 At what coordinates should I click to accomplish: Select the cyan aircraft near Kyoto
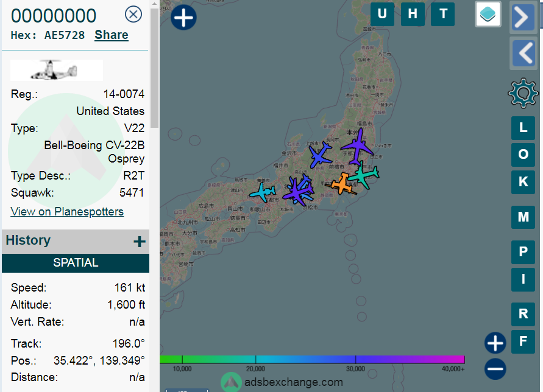pos(263,192)
